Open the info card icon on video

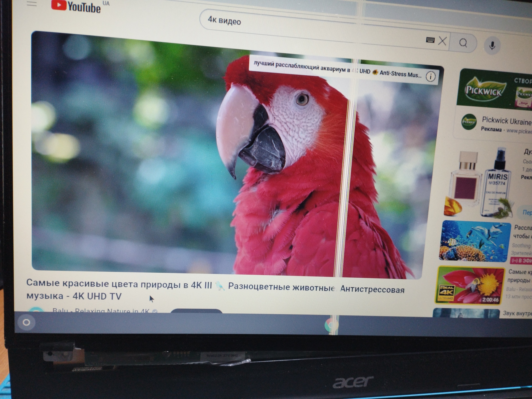430,76
